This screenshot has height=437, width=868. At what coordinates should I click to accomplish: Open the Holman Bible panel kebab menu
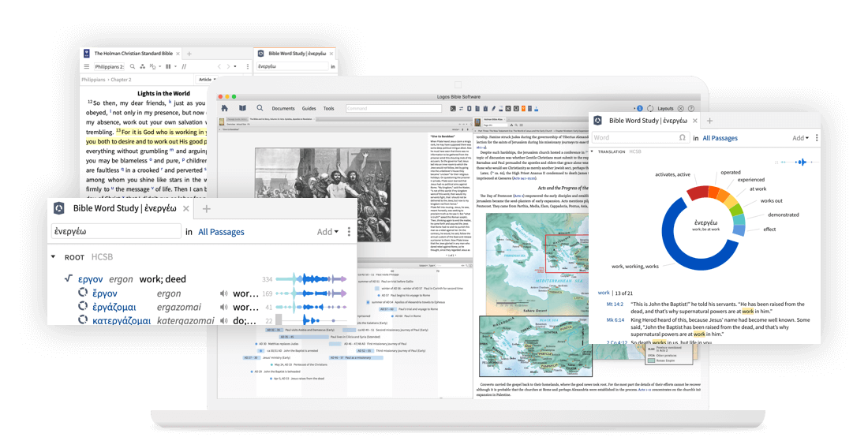(248, 66)
